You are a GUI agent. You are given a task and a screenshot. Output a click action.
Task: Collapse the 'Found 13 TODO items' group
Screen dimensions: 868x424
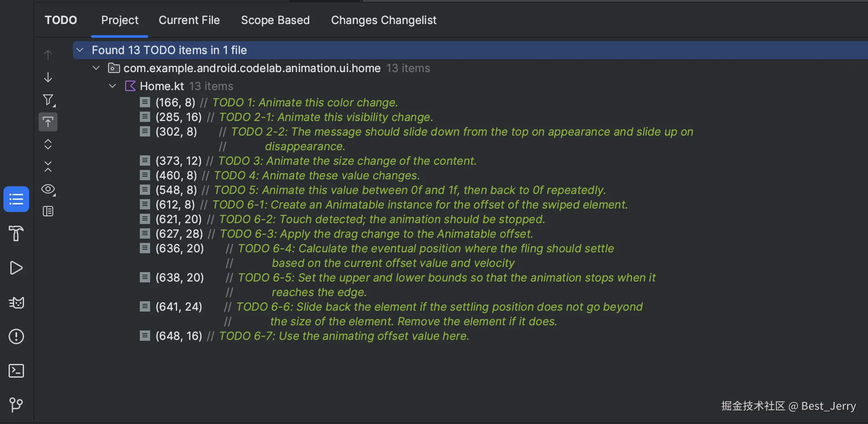[79, 50]
